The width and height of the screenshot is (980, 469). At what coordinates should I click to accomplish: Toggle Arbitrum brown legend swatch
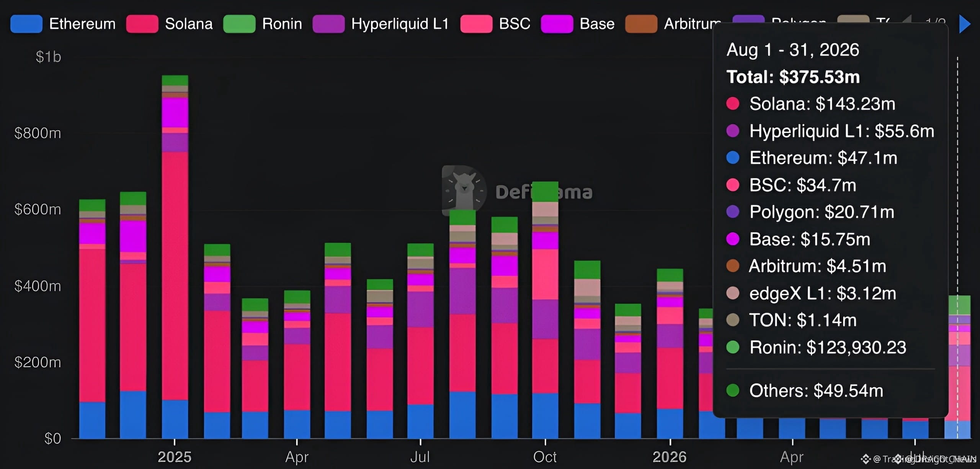(641, 24)
